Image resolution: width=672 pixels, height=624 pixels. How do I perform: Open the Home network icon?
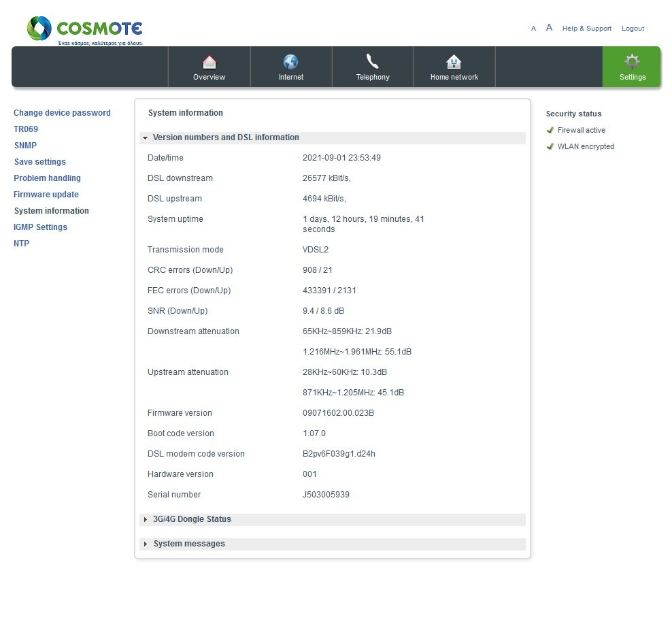click(454, 62)
